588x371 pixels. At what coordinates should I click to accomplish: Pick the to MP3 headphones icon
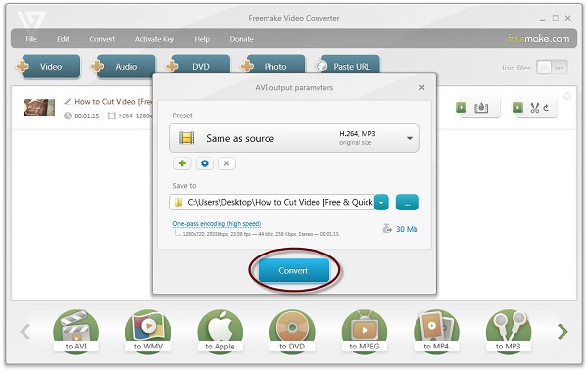point(509,331)
